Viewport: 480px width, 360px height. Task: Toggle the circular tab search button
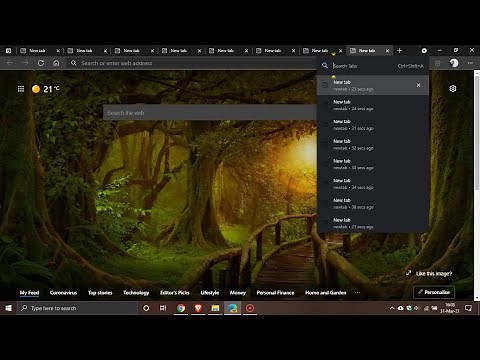tap(424, 51)
